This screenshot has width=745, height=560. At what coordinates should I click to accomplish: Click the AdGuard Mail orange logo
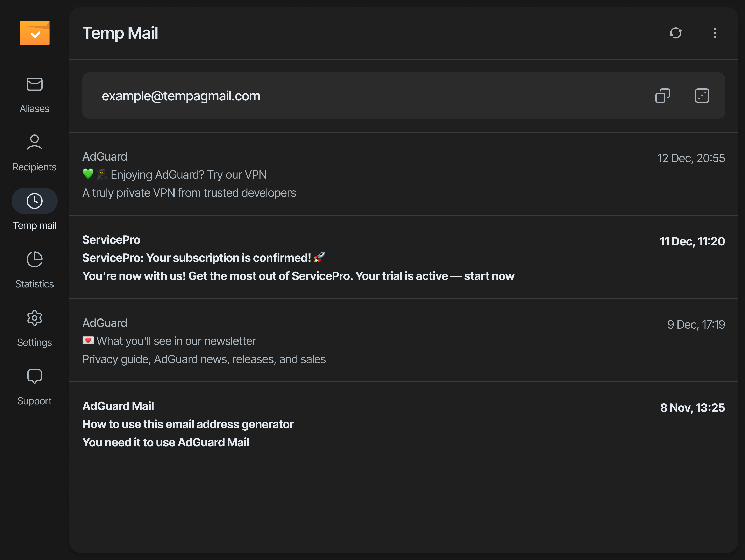(x=34, y=33)
